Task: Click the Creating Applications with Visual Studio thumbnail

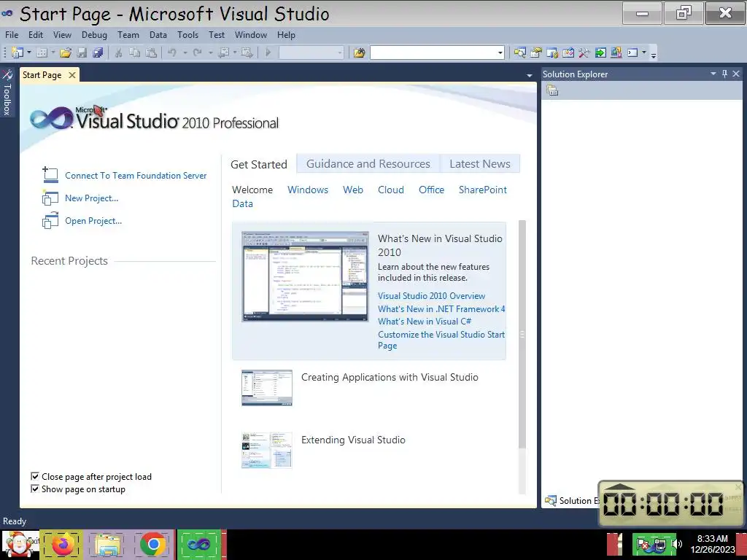Action: (267, 388)
